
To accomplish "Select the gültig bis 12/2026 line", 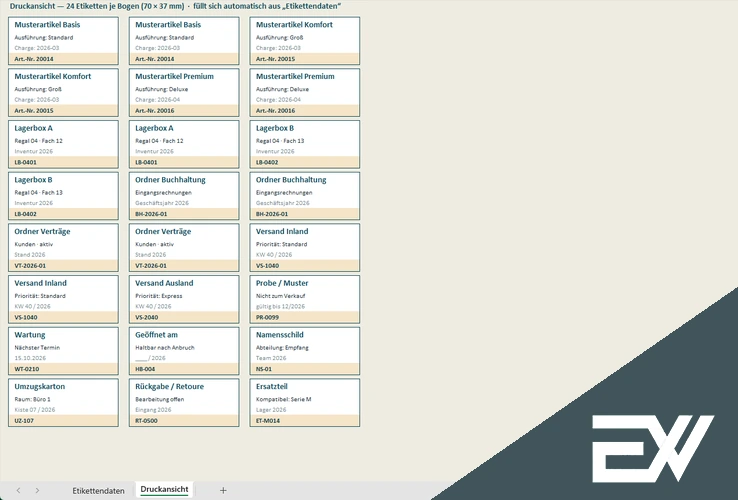I will tap(281, 306).
